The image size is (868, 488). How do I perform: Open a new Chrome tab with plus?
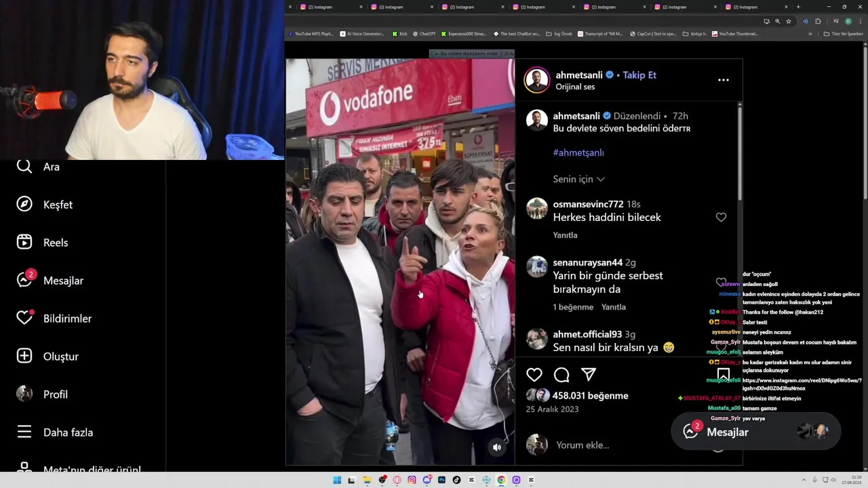coord(798,7)
